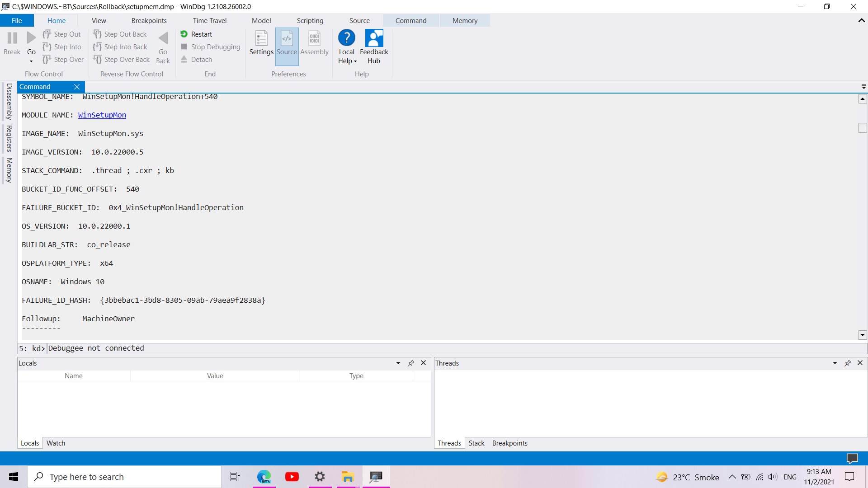Select the Threads bottom tab
868x488 pixels.
pyautogui.click(x=449, y=443)
